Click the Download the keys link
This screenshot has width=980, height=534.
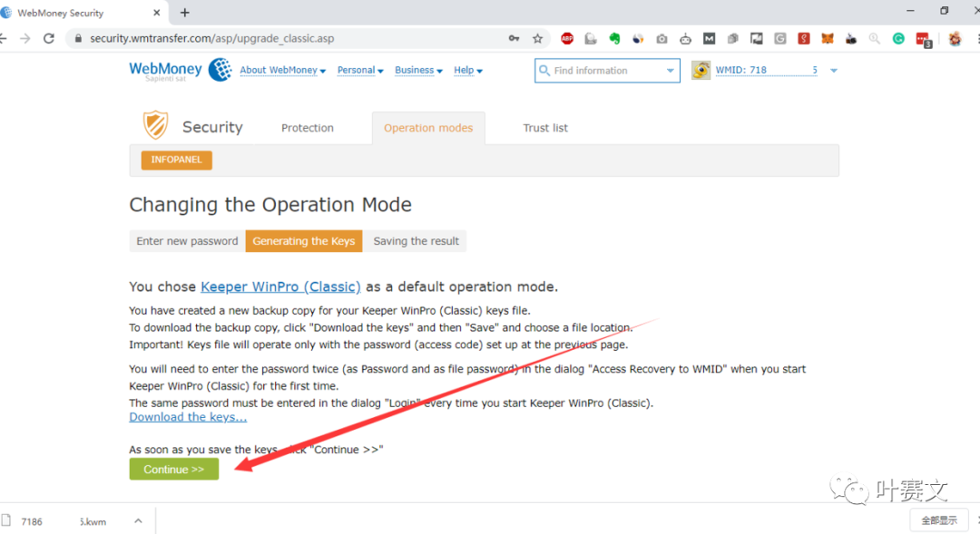pos(188,417)
